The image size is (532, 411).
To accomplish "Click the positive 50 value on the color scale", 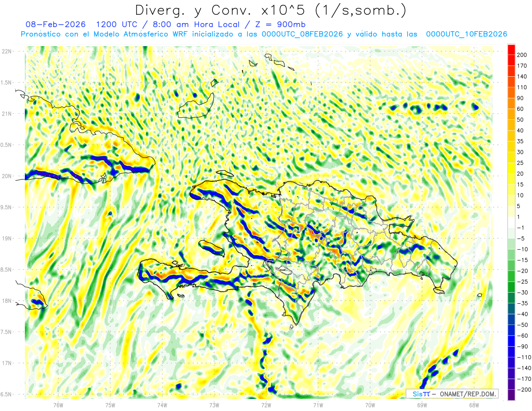I will tap(520, 120).
